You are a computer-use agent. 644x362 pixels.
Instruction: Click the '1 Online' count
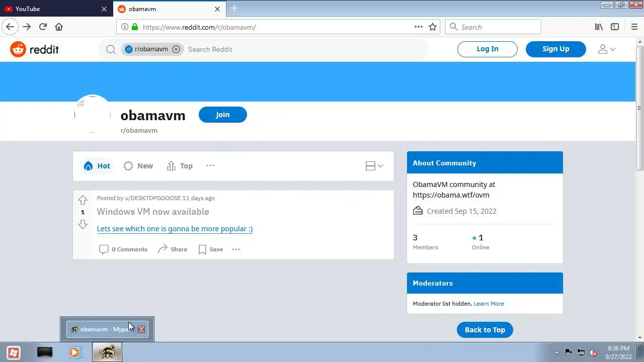click(x=480, y=242)
